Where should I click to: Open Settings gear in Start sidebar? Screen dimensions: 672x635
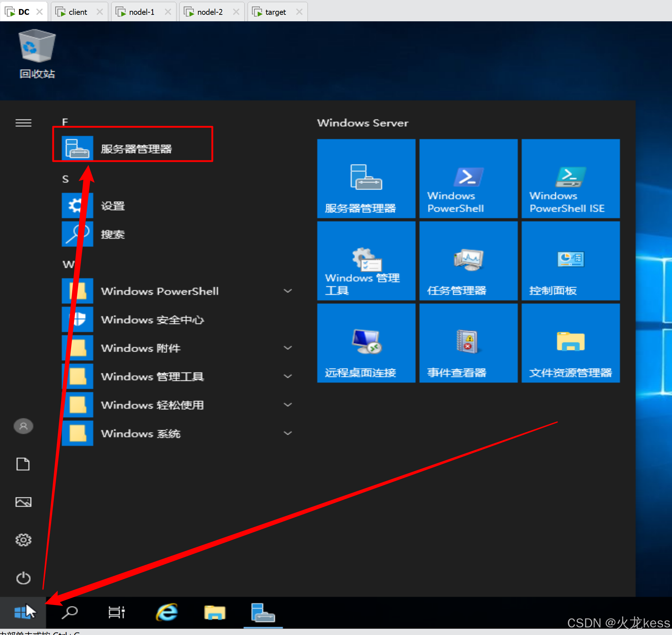point(23,540)
